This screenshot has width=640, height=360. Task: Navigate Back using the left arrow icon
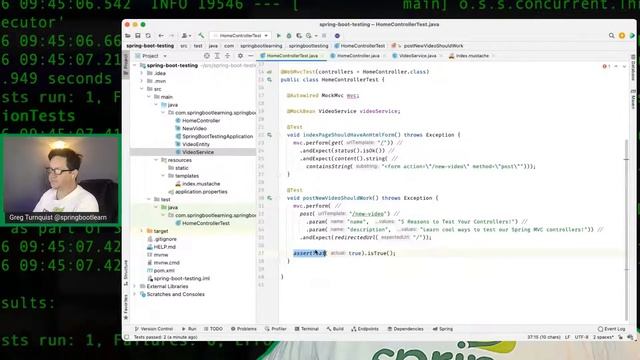click(161, 36)
